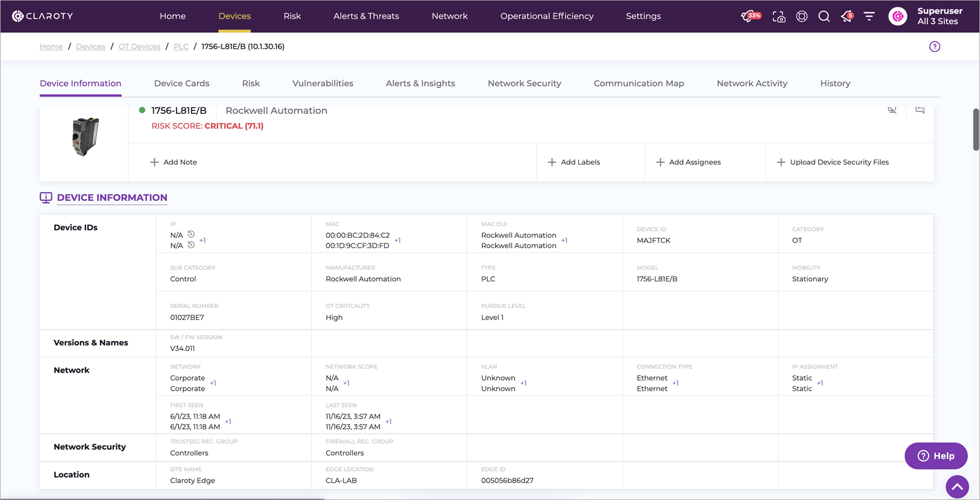This screenshot has height=500, width=980.
Task: Expand the +1 in the Connection Type field
Action: 675,383
